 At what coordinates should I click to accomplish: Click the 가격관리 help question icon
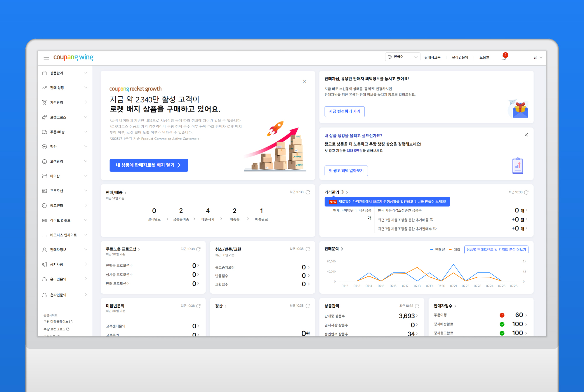[343, 192]
